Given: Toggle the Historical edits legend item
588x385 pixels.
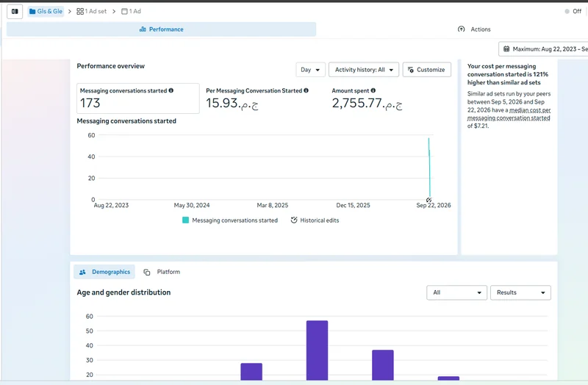Looking at the screenshot, I should pyautogui.click(x=315, y=220).
